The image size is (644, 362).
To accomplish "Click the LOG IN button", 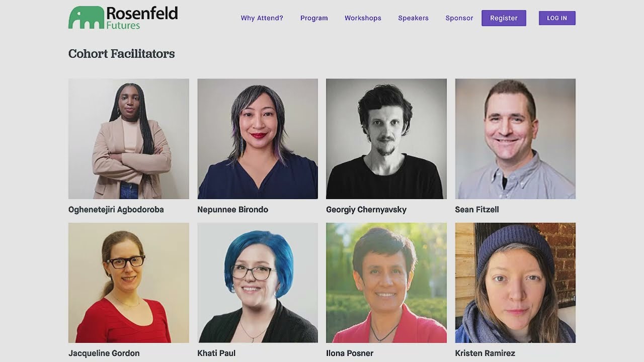I will (x=557, y=18).
